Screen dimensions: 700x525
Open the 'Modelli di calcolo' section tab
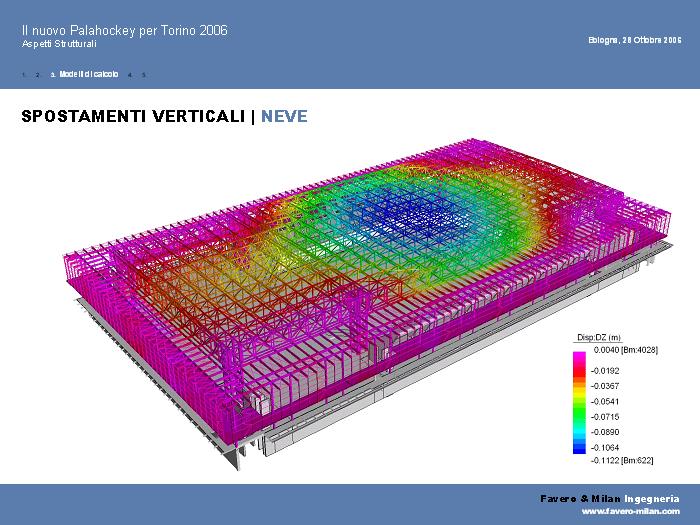[x=88, y=75]
